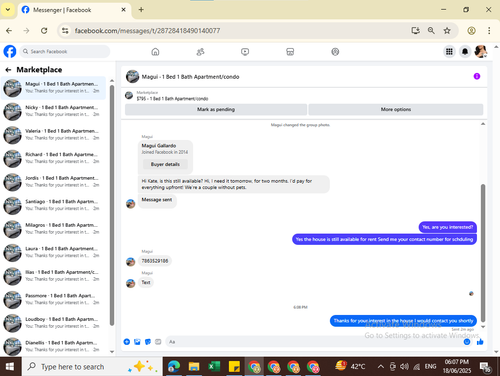Click the phone number message 7863529186
The height and width of the screenshot is (376, 500).
coord(155,261)
